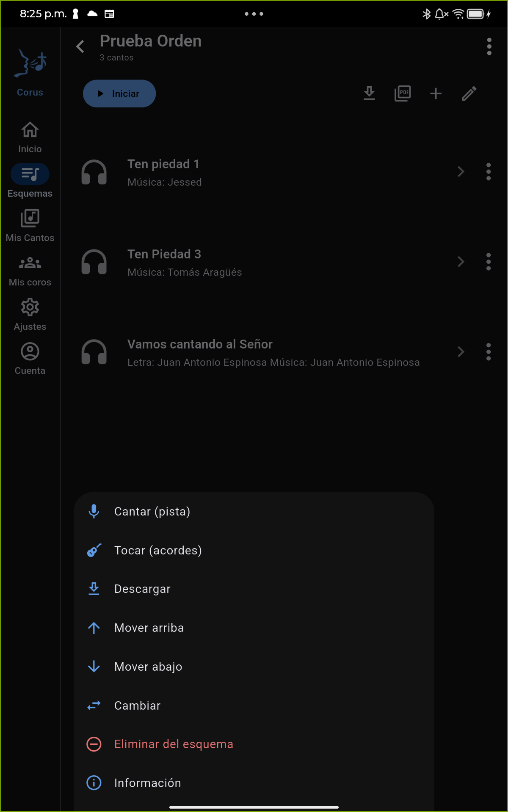The height and width of the screenshot is (812, 508).
Task: Tap the pencil edit icon
Action: (469, 93)
